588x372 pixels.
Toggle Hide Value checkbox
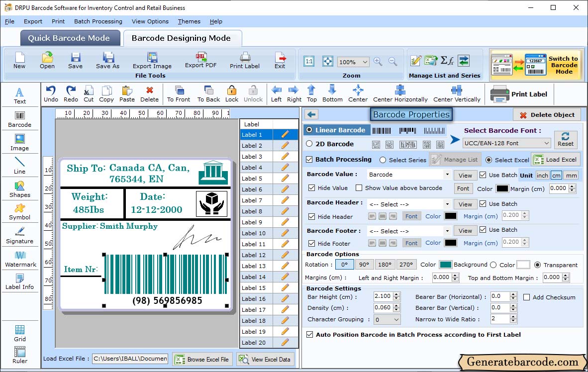tap(311, 188)
